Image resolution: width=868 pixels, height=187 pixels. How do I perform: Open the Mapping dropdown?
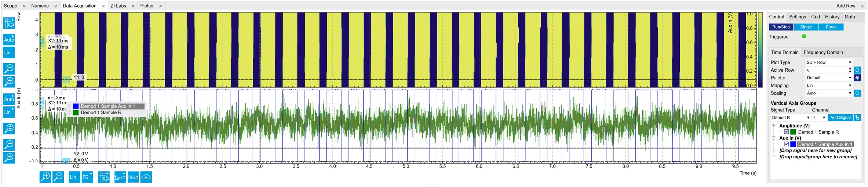click(x=829, y=86)
